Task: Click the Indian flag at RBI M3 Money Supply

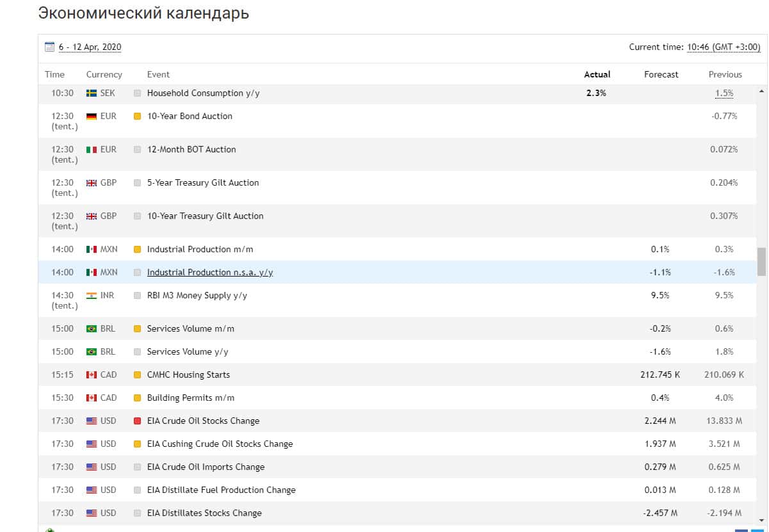Action: click(91, 296)
